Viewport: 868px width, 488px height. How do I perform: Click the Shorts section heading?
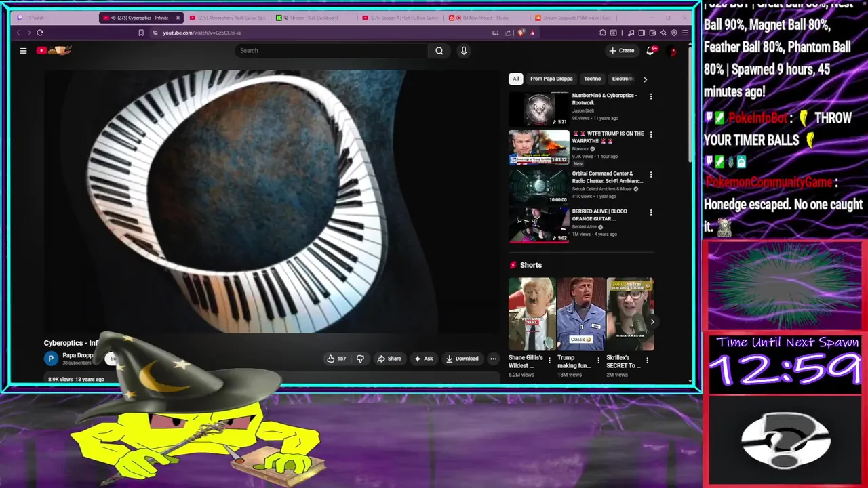pos(531,265)
